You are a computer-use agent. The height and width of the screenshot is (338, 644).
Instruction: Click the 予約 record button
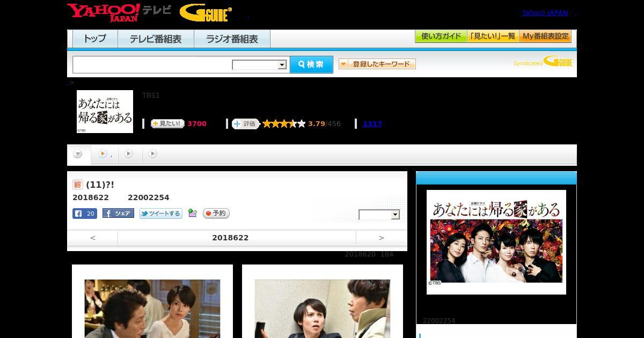(216, 214)
